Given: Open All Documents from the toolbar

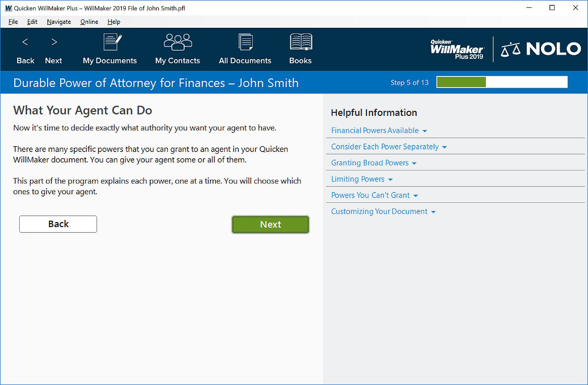Looking at the screenshot, I should point(245,49).
